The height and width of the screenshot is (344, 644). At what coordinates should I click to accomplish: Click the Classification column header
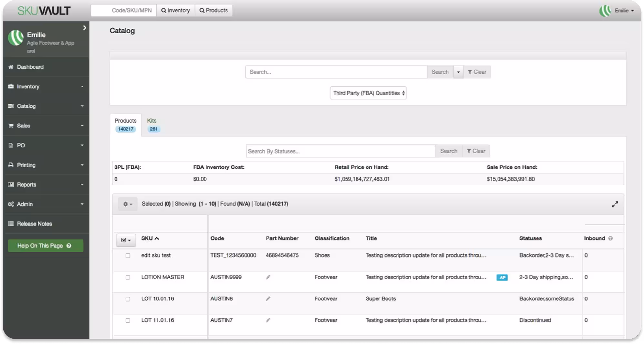(x=332, y=238)
